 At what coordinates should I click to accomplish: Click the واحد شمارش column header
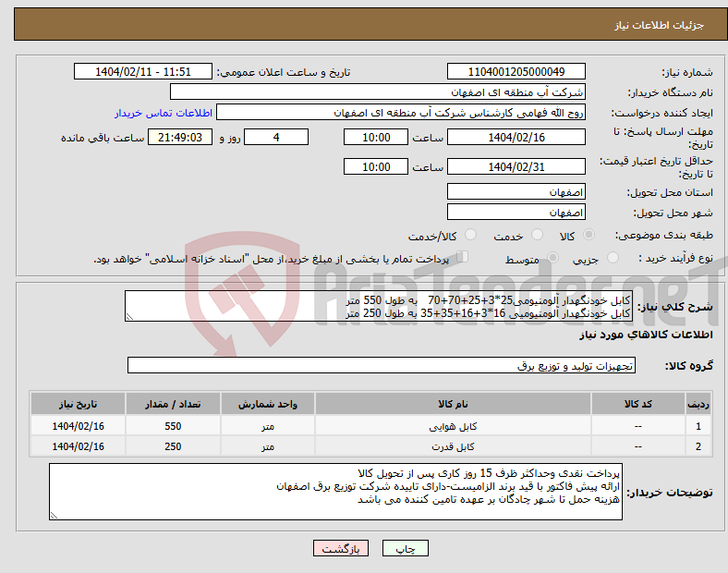(x=268, y=404)
